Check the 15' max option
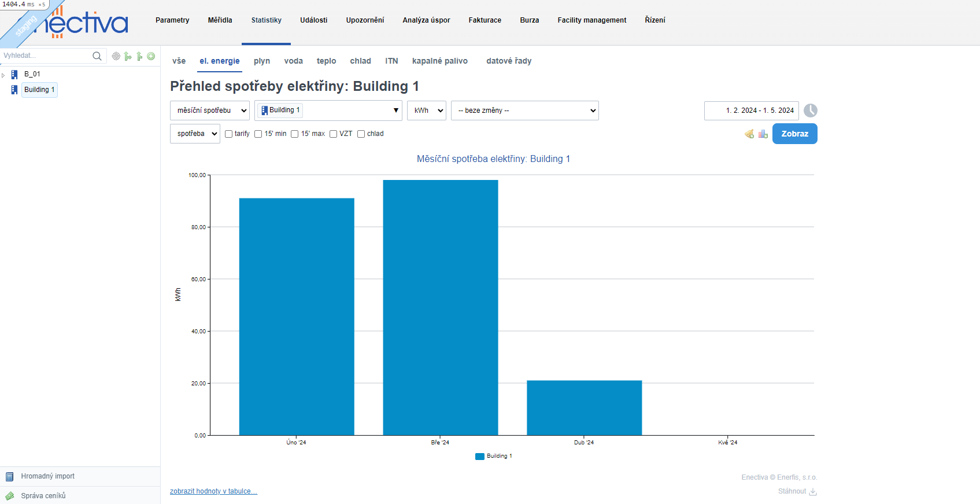 coord(295,134)
